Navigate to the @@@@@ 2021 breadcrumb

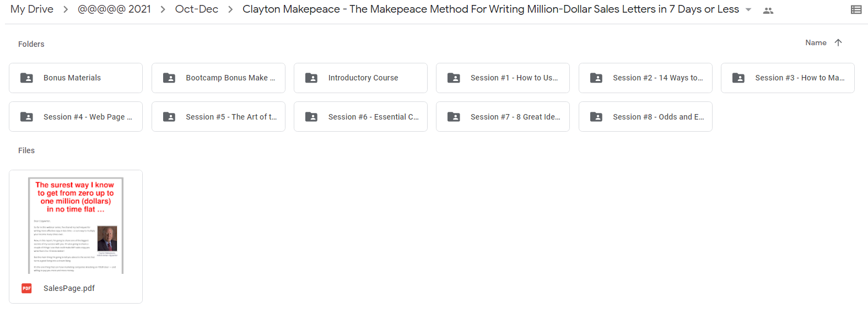(x=114, y=9)
